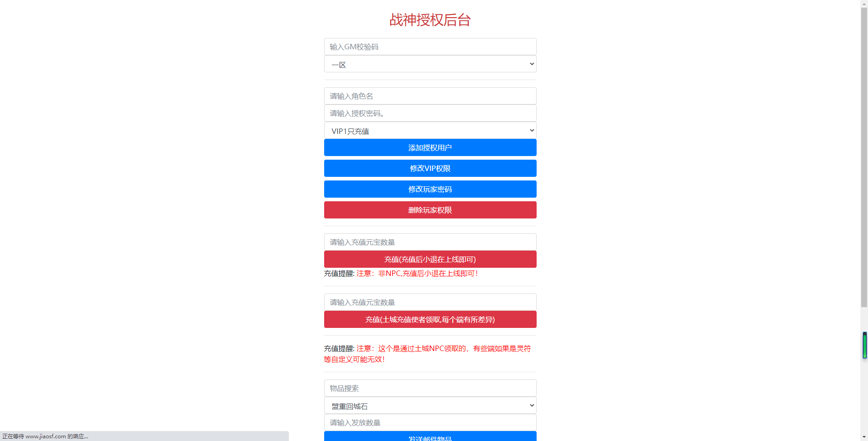Viewport: 868px width, 441px height.
Task: Click the 战神授权后台 page title
Action: [430, 20]
